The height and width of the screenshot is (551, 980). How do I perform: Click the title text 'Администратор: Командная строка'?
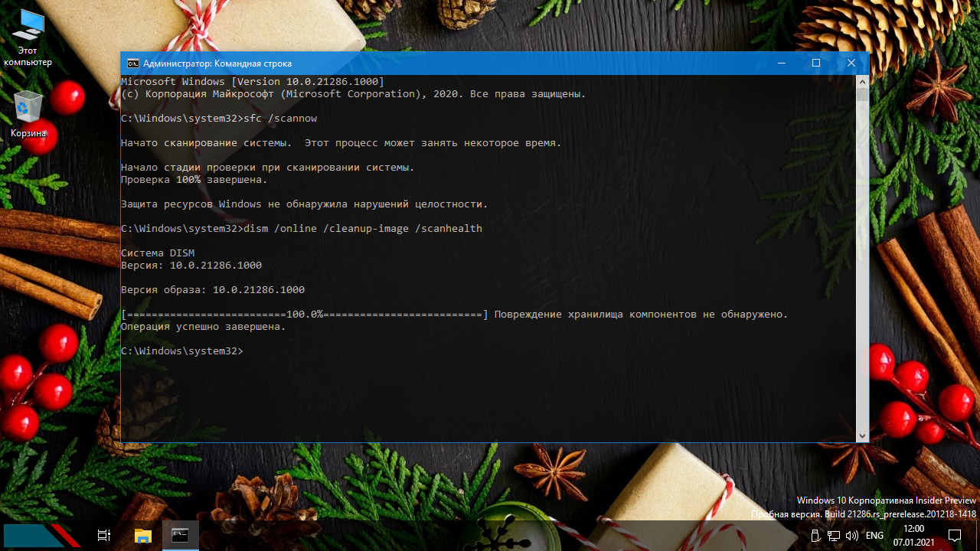(x=217, y=64)
